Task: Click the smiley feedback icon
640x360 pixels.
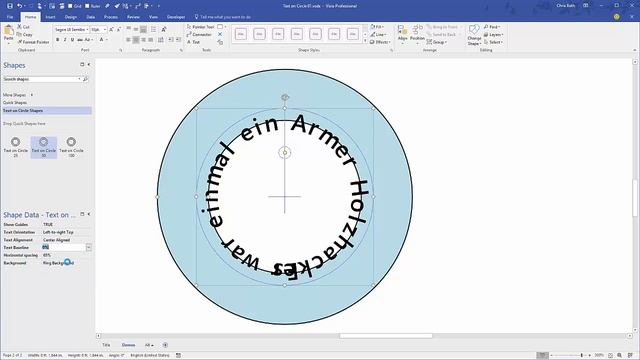Action: pos(616,17)
